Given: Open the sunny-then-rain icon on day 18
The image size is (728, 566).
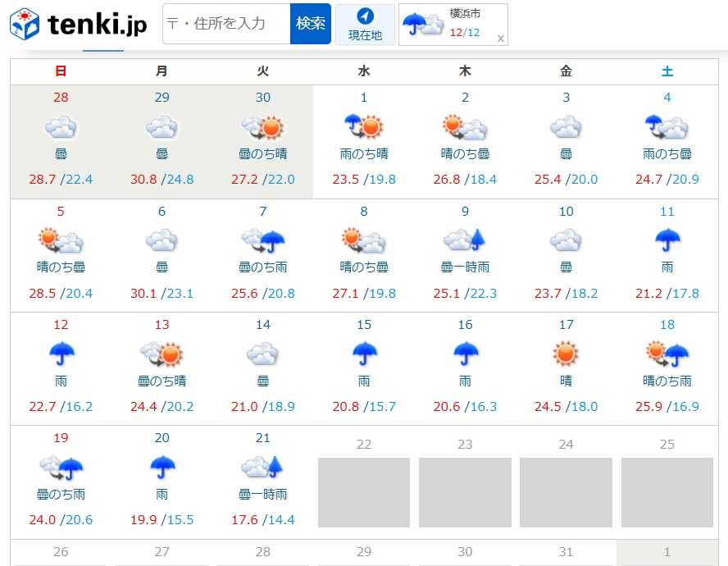Looking at the screenshot, I should 667,354.
